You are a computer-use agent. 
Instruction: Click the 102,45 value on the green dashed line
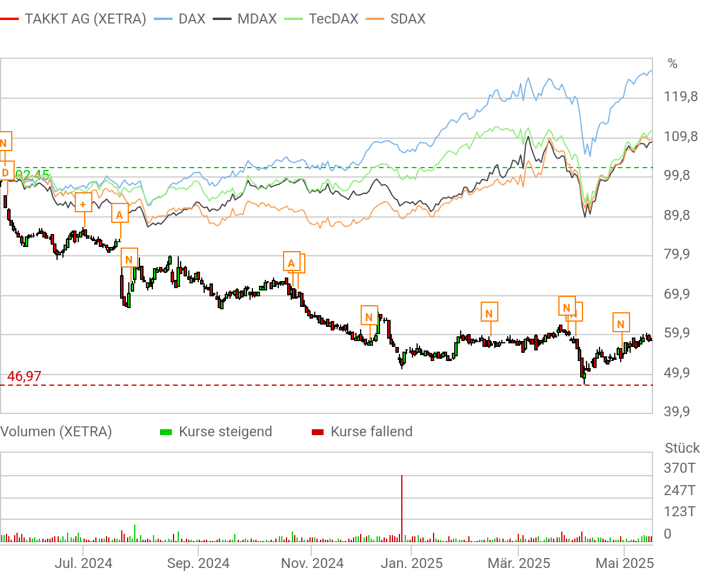pos(32,174)
